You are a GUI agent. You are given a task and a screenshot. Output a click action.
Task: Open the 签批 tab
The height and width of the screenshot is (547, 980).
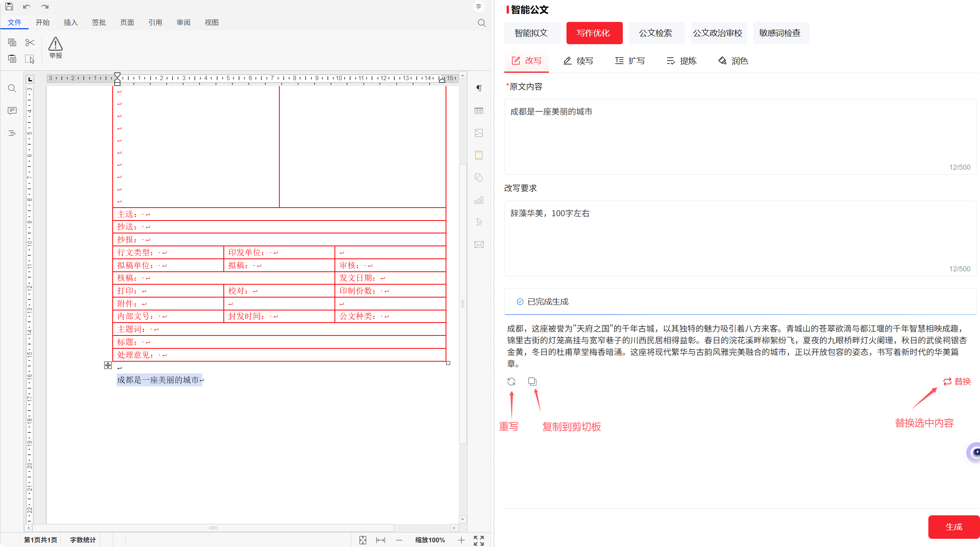click(99, 23)
